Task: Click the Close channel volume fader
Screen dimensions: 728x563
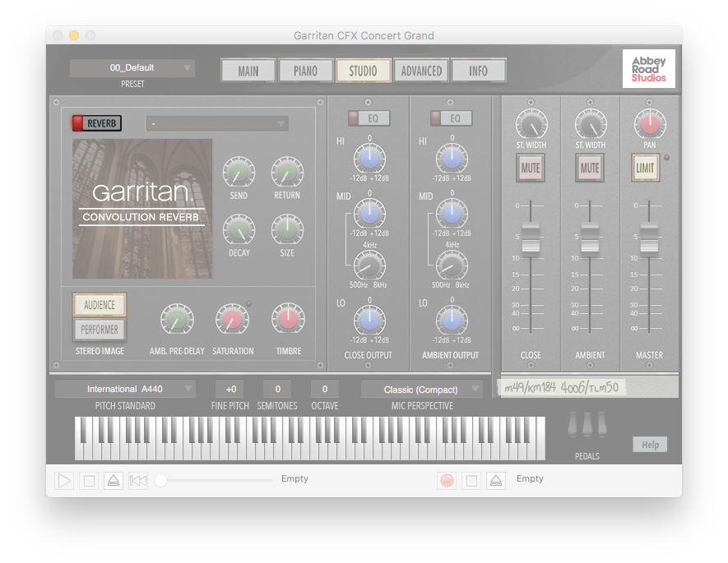Action: click(531, 238)
